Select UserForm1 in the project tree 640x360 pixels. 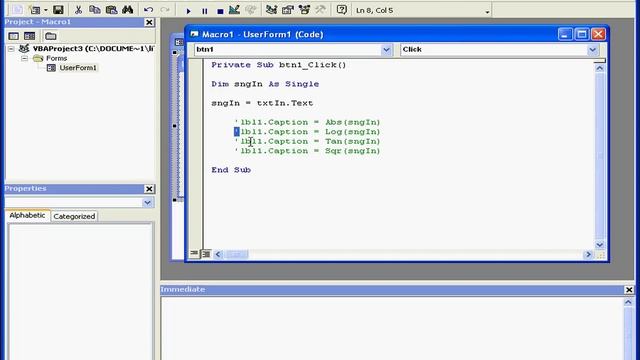pyautogui.click(x=78, y=68)
